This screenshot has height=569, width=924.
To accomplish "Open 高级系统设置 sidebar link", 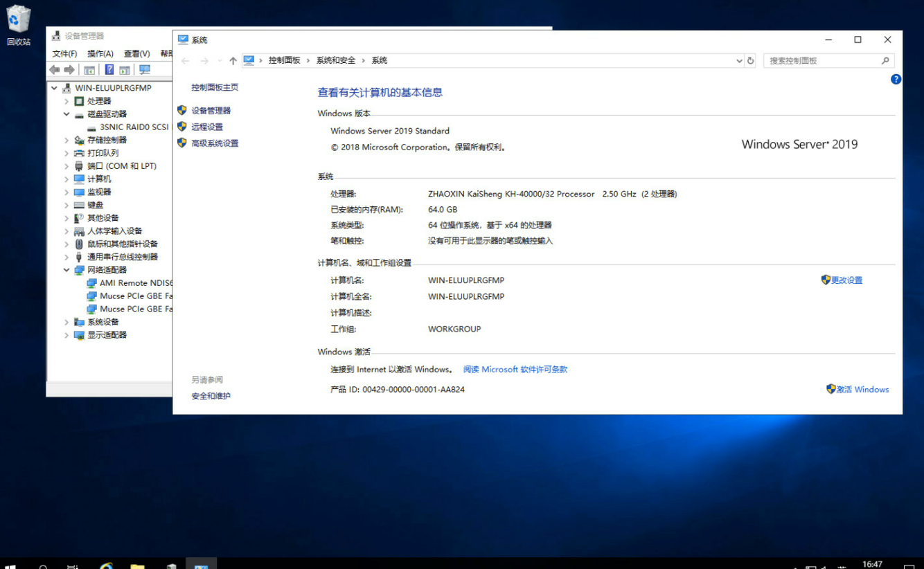I will [215, 143].
